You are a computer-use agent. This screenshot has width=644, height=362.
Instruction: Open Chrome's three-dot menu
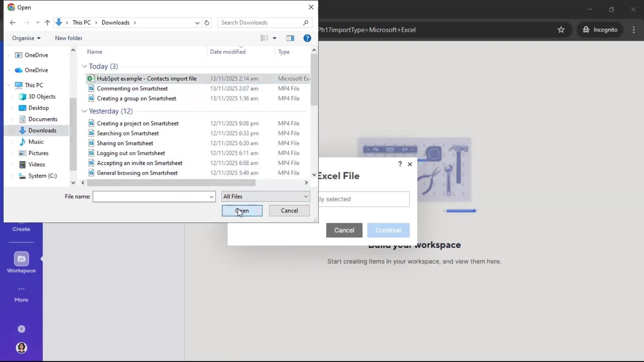(x=633, y=30)
